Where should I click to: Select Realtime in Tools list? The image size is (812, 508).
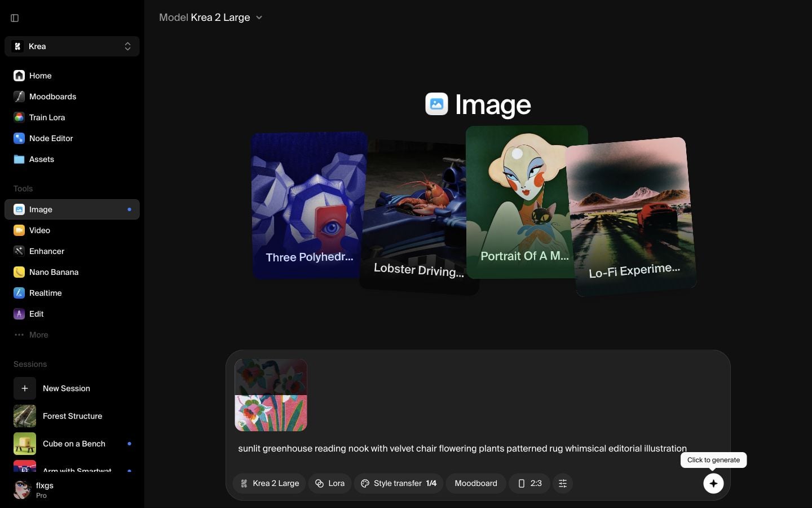tap(72, 293)
